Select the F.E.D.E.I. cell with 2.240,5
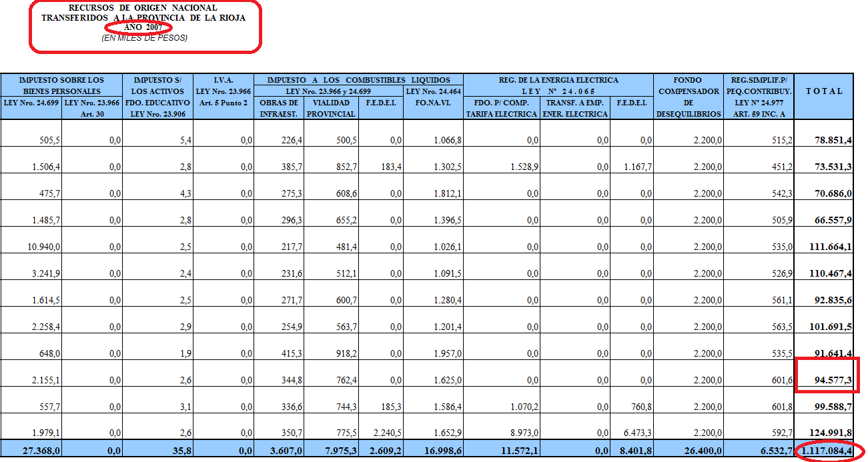The height and width of the screenshot is (462, 868). coord(382,433)
